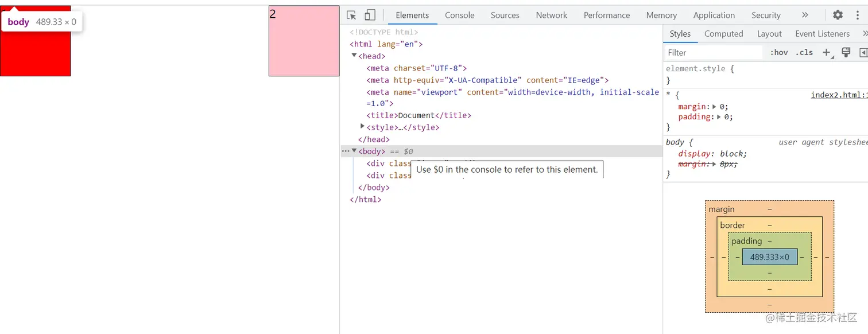The image size is (868, 334).
Task: Select the Event Listeners sidebar tab
Action: [x=822, y=34]
